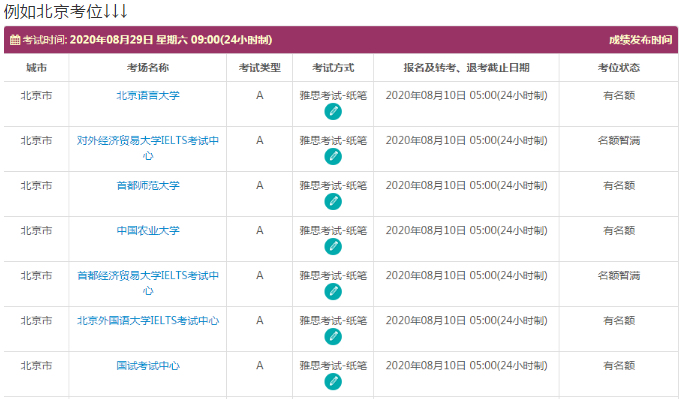
Task: Click 北京市 city cell in 国试考试中心 row
Action: click(x=36, y=366)
